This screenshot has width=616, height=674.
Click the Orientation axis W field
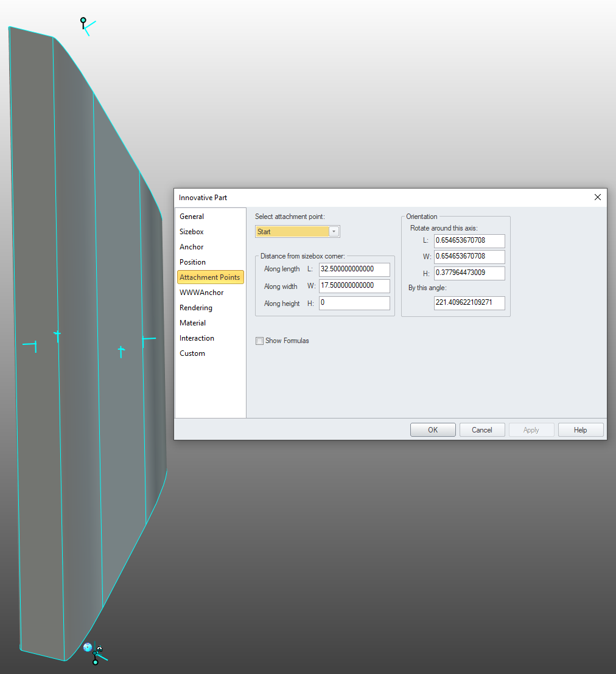[469, 257]
